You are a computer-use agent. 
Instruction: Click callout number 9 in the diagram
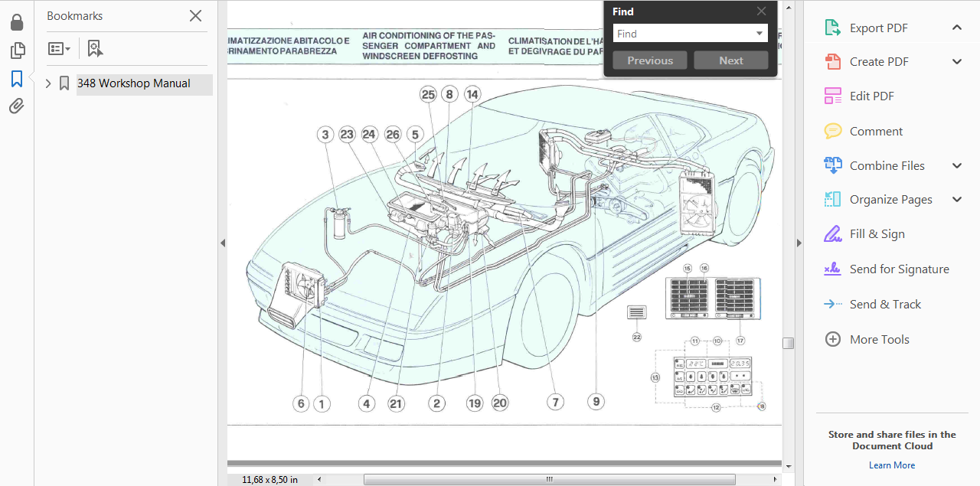click(x=596, y=401)
